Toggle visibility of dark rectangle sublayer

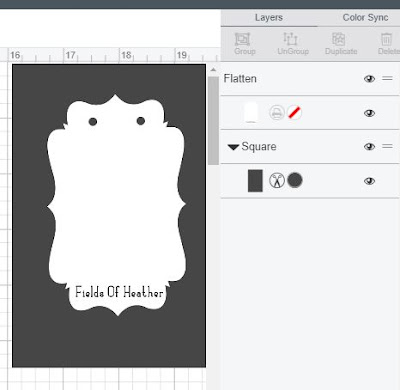[x=369, y=181]
